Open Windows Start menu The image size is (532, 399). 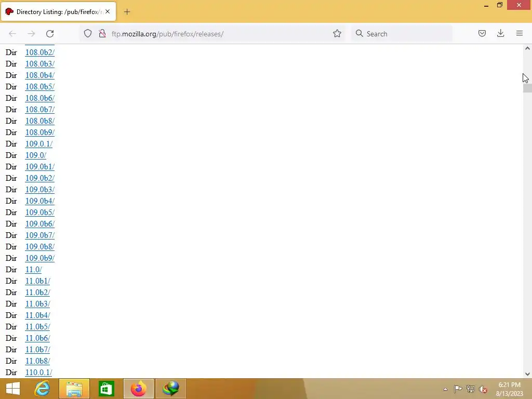tap(13, 389)
